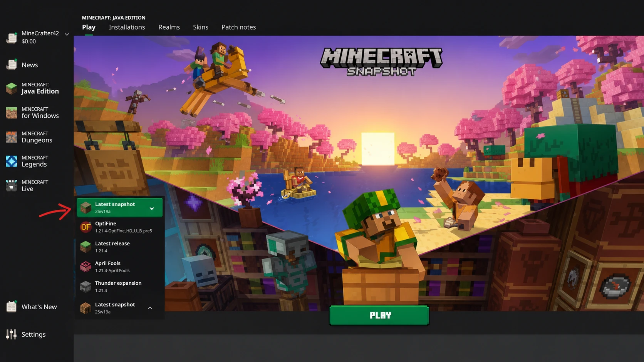Screen dimensions: 644x362
Task: Select OptiFine 1.21.4 installation entry
Action: click(x=120, y=227)
